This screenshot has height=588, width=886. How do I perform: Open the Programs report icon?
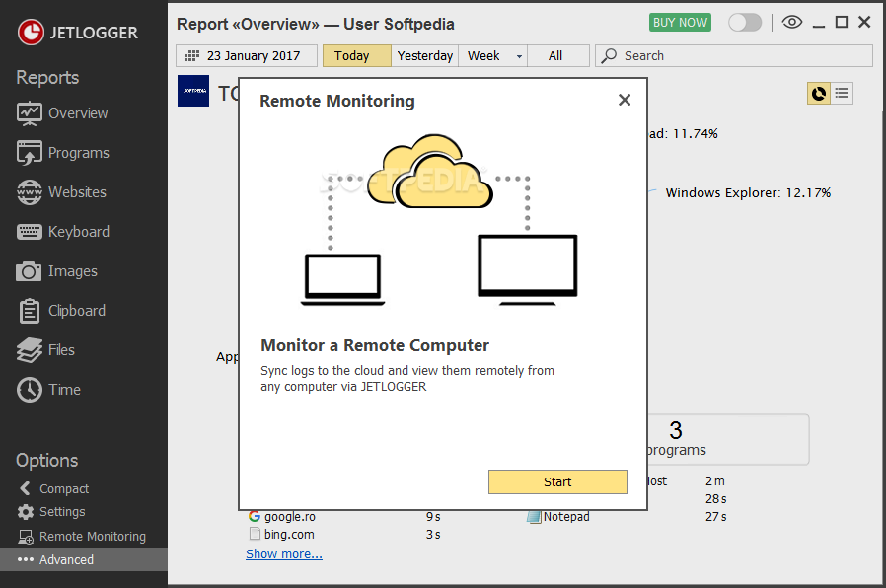pyautogui.click(x=29, y=153)
